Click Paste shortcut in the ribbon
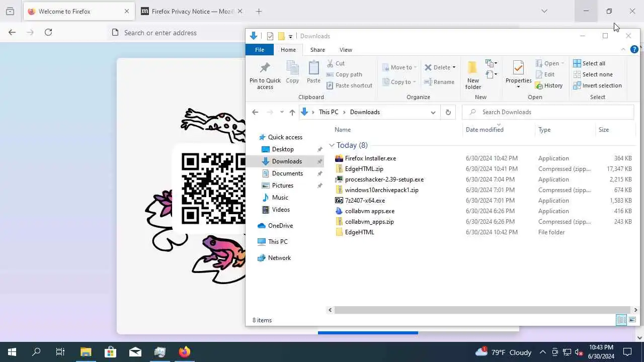This screenshot has height=362, width=644. click(349, 85)
